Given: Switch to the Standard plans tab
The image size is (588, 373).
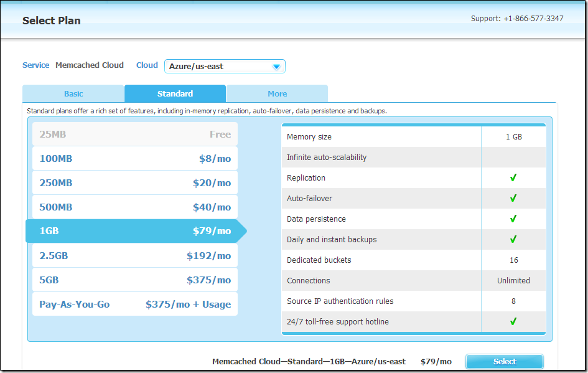Looking at the screenshot, I should click(x=175, y=94).
